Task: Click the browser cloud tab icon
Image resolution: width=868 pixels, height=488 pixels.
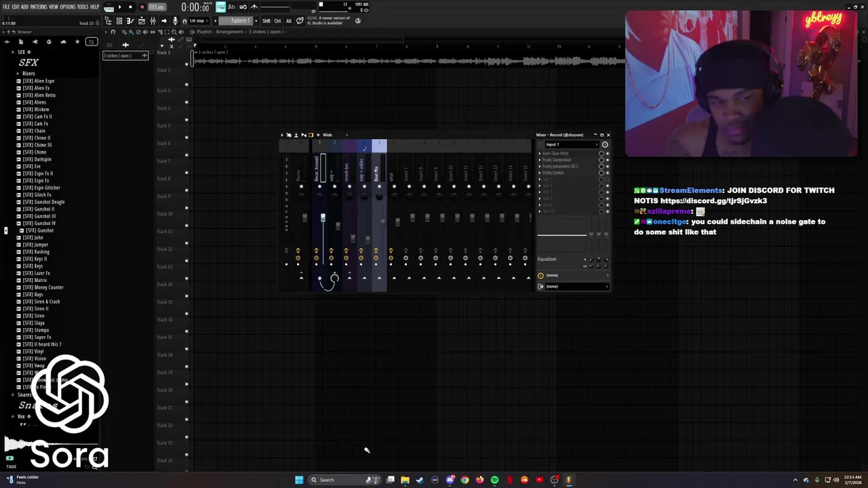Action: click(63, 42)
